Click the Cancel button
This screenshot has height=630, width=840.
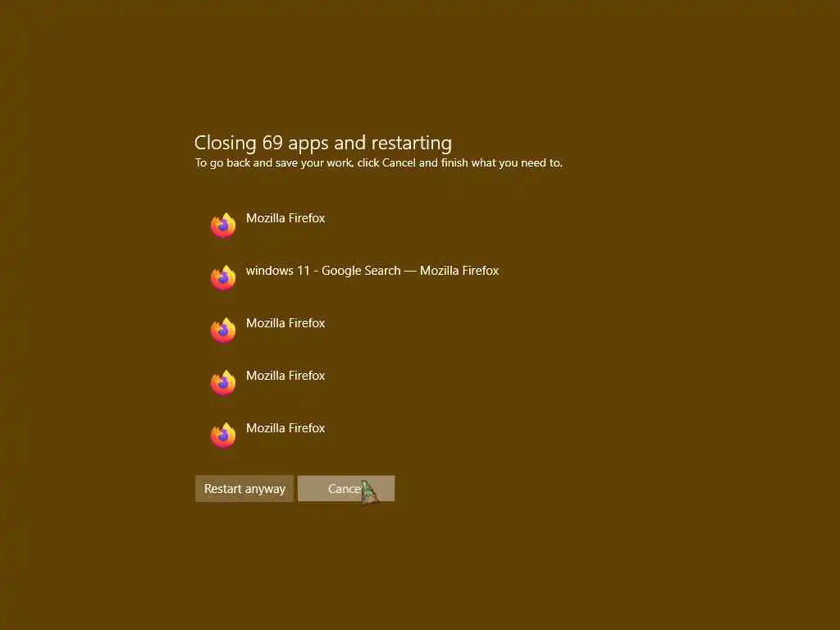point(346,489)
